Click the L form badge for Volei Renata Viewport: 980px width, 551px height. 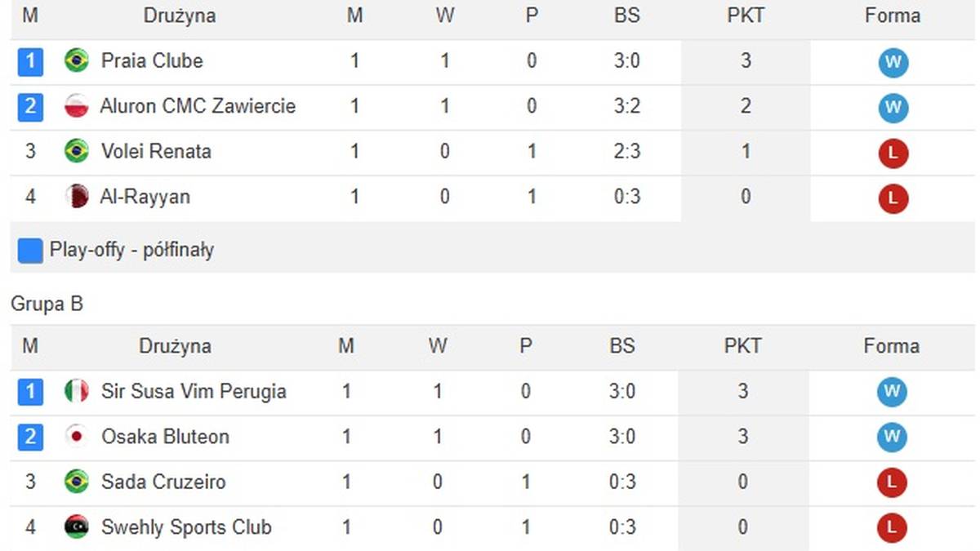click(893, 153)
